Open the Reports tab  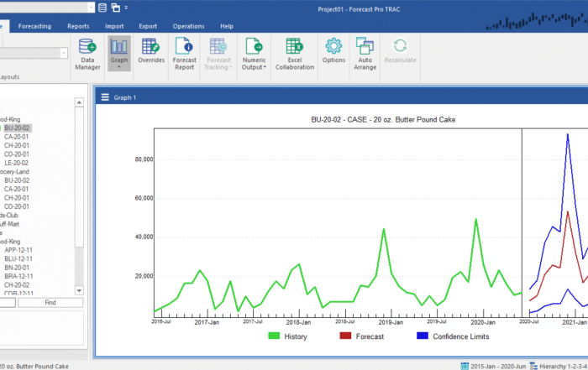(x=78, y=26)
